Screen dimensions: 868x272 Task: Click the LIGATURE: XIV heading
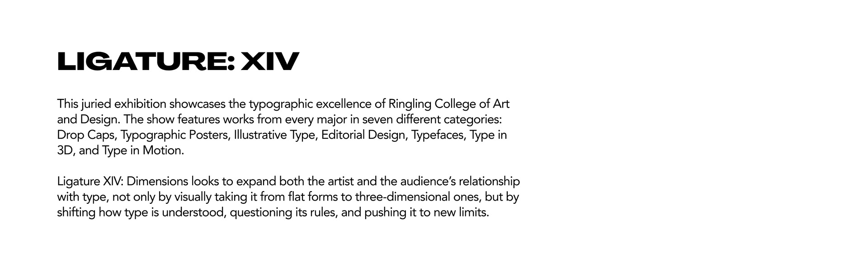pos(178,61)
